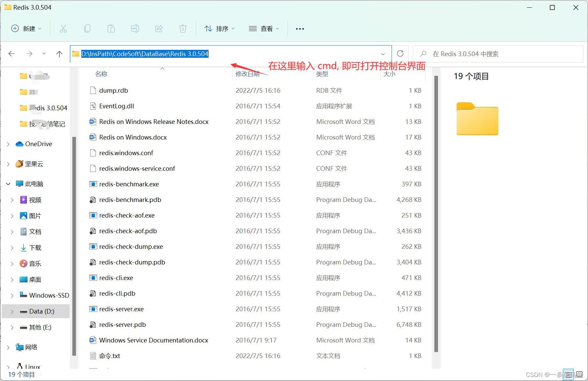588x381 pixels.
Task: Collapse the 此电脑 tree node
Action: tap(8, 184)
